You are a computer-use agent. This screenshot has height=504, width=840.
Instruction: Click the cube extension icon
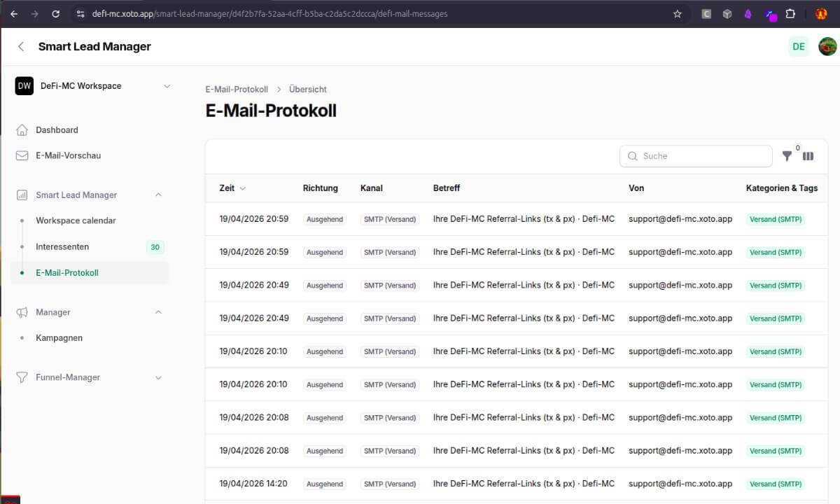pyautogui.click(x=727, y=13)
